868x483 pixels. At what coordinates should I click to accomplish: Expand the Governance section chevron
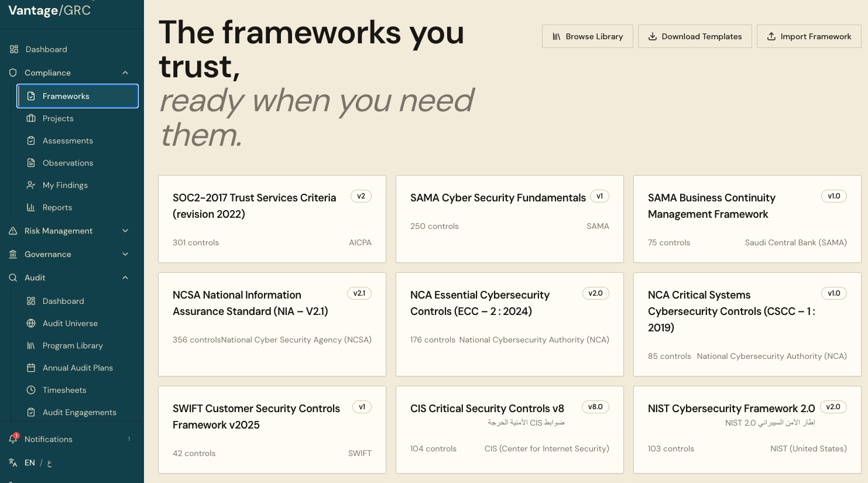pyautogui.click(x=125, y=254)
